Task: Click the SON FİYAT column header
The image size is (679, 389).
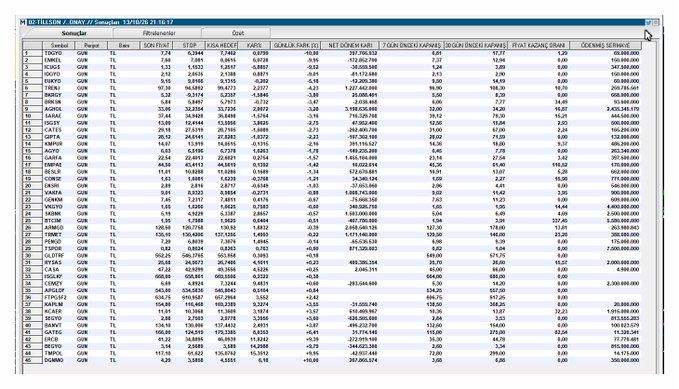Action: click(156, 45)
